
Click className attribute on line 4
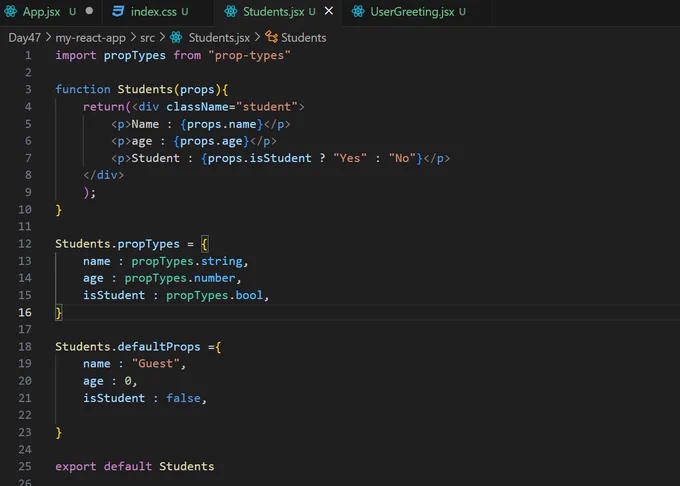(197, 107)
